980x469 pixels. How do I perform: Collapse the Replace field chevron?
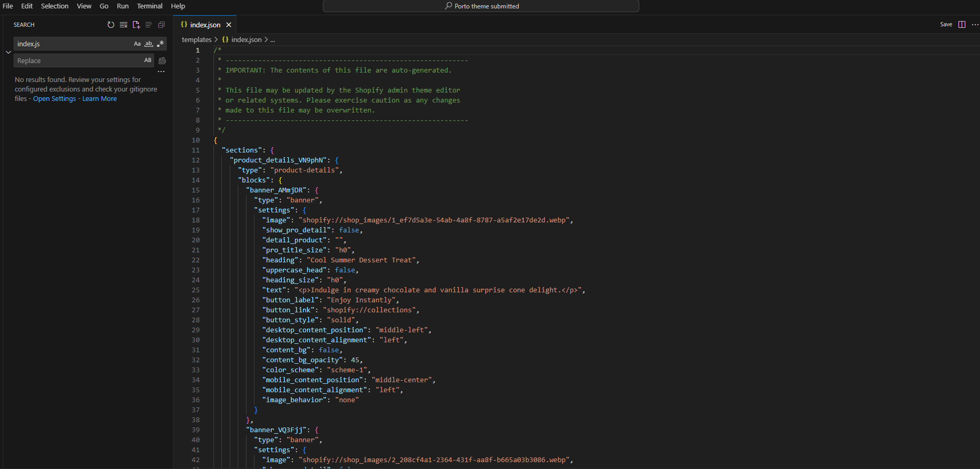[x=8, y=52]
